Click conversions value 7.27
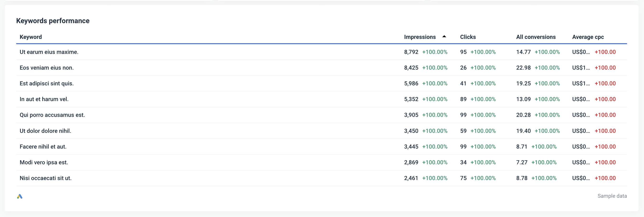This screenshot has width=644, height=217. click(x=522, y=162)
